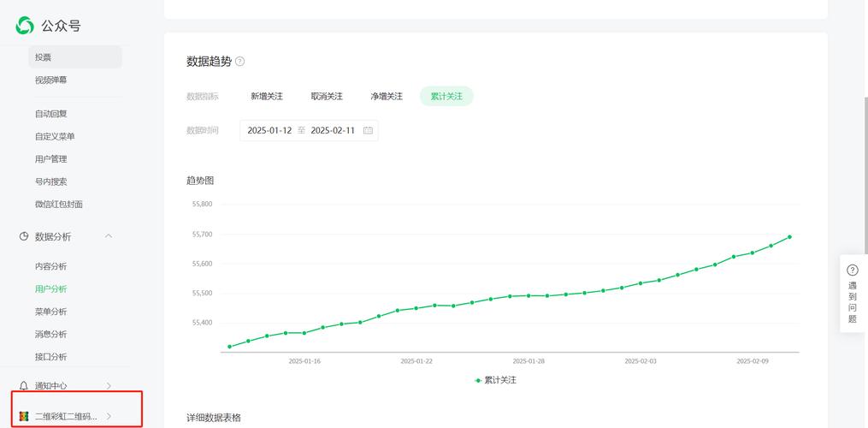
Task: Open the calendar icon in date range
Action: point(368,131)
